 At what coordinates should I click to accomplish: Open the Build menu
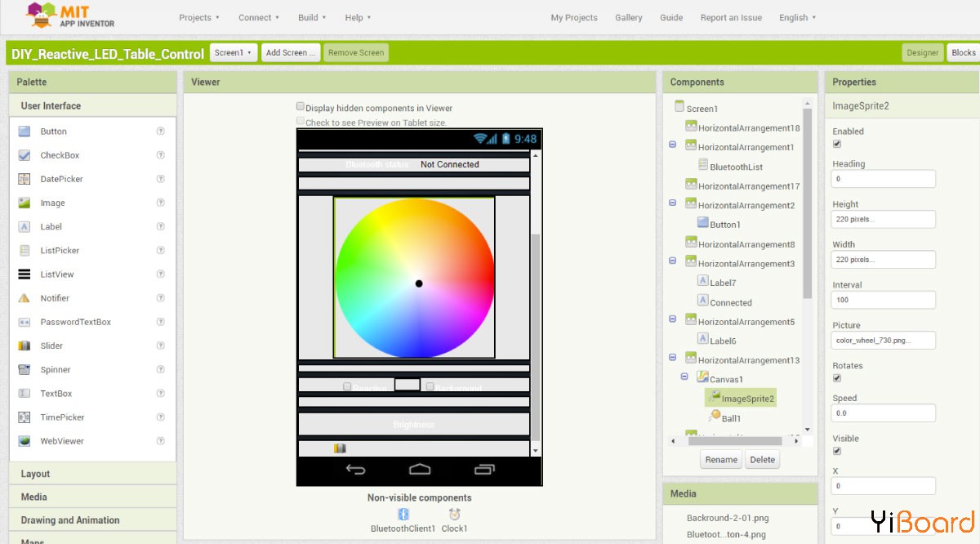pos(312,17)
